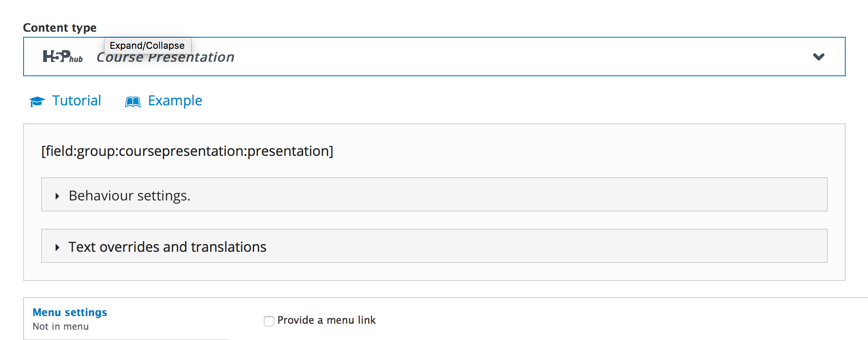Click the Not in menu summary text
Viewport: 868px width, 340px height.
pyautogui.click(x=61, y=326)
